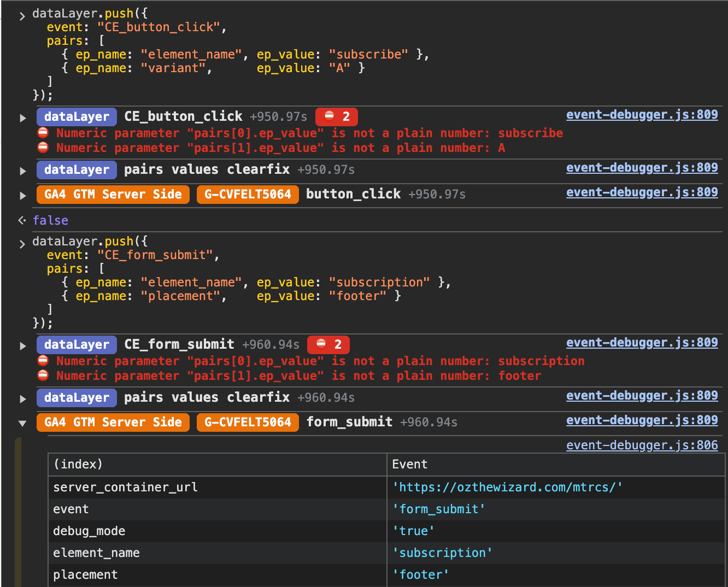Click the +960.94s timestamp on CE_form_submit row
The width and height of the screenshot is (728, 587).
[271, 345]
